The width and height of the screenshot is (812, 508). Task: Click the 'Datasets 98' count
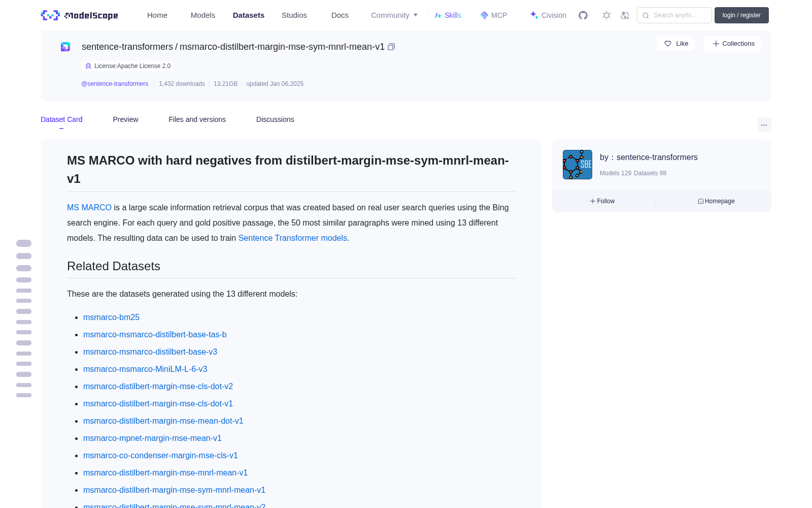pos(650,173)
